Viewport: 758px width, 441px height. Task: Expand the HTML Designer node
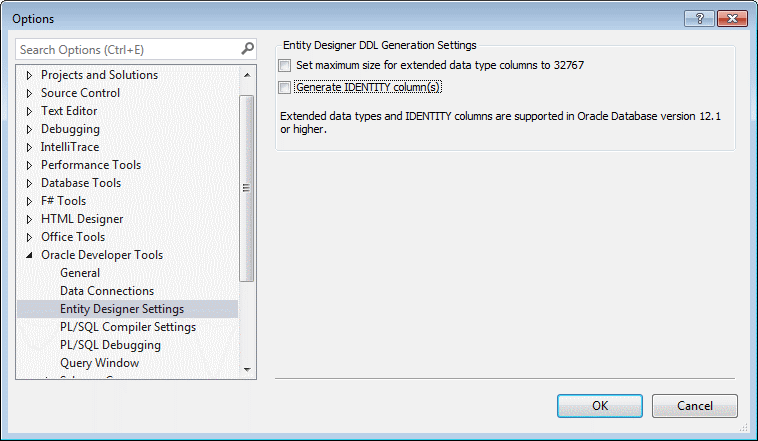click(x=29, y=220)
